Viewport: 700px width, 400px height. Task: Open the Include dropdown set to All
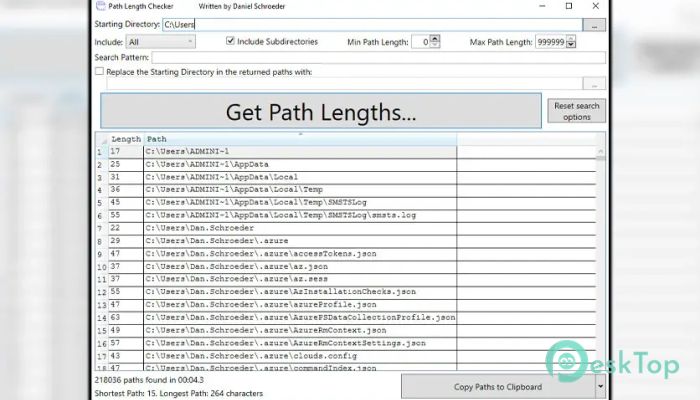point(161,42)
